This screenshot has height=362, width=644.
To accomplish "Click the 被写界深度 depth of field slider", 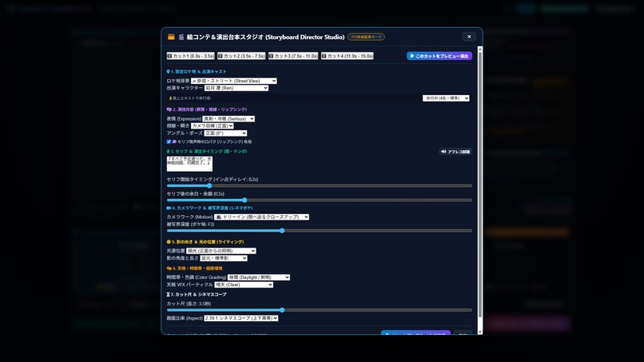I will click(x=319, y=231).
